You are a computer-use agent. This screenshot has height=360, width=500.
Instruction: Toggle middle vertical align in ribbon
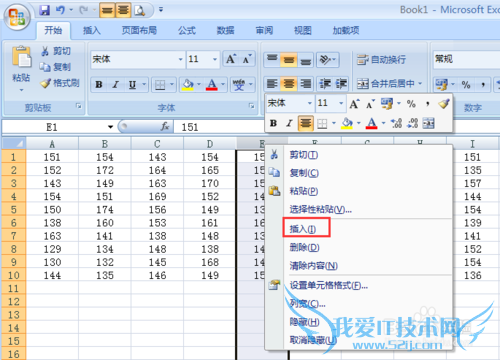[289, 60]
